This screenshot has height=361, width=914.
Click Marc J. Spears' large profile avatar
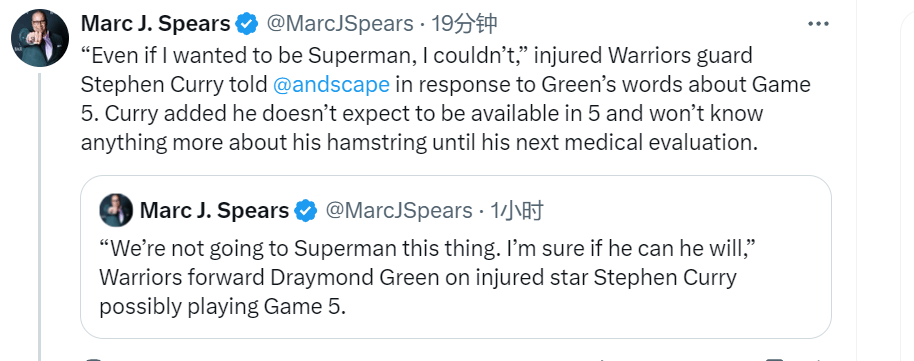(x=40, y=38)
